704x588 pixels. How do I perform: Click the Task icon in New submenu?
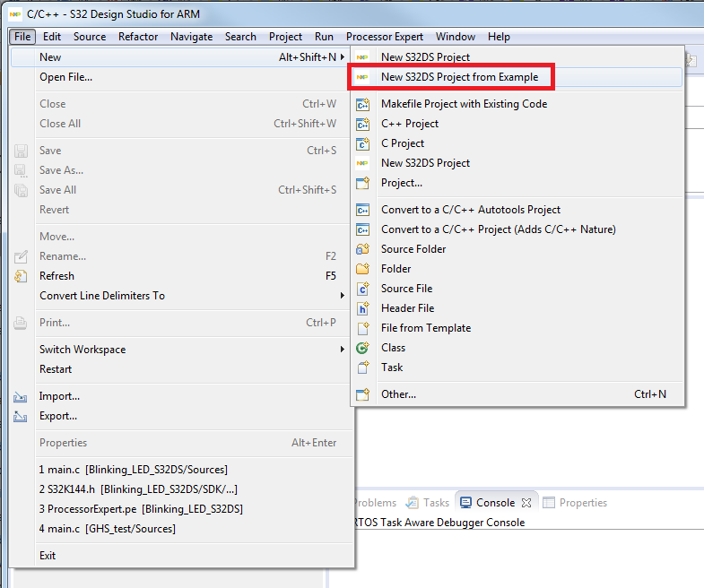pyautogui.click(x=363, y=367)
